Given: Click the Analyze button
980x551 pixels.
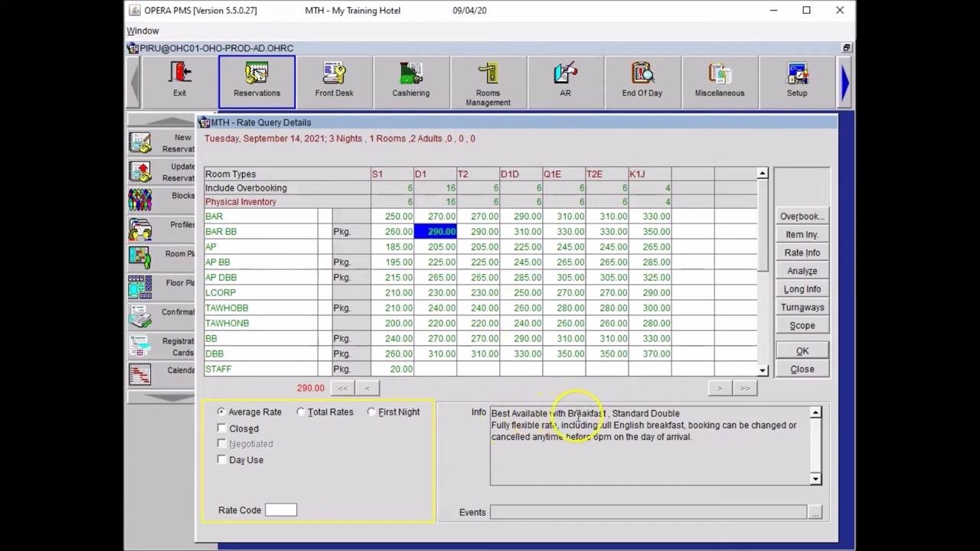Looking at the screenshot, I should pos(802,271).
